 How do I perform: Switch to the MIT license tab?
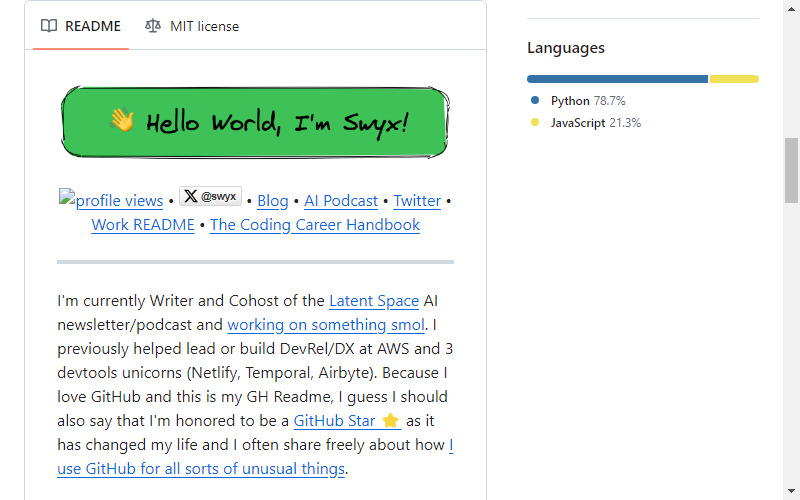coord(192,26)
